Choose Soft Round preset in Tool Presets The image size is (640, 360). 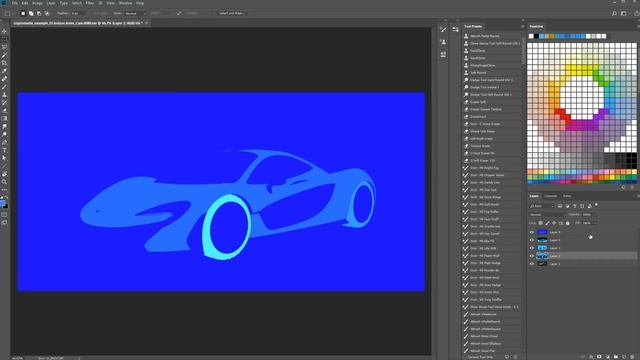click(478, 73)
